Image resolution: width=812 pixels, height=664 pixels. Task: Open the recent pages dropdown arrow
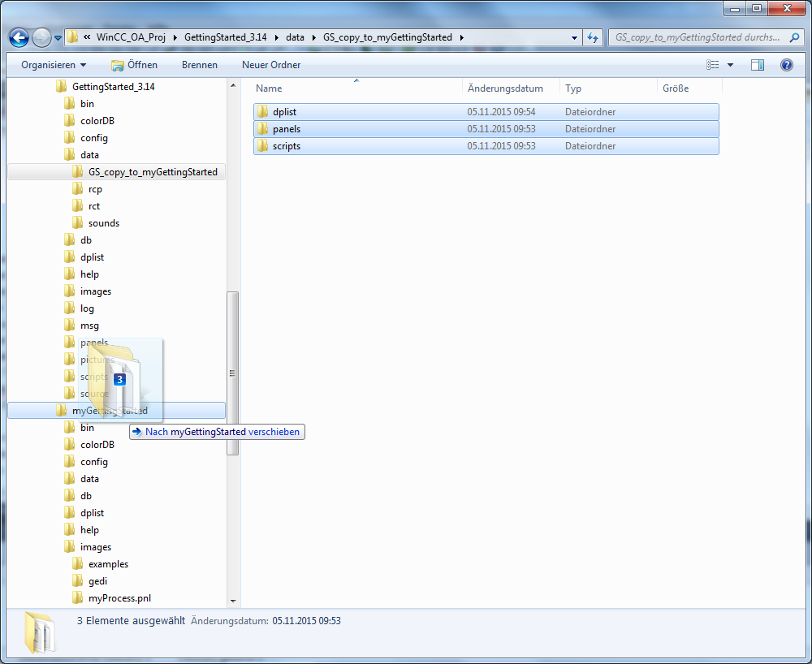coord(58,38)
